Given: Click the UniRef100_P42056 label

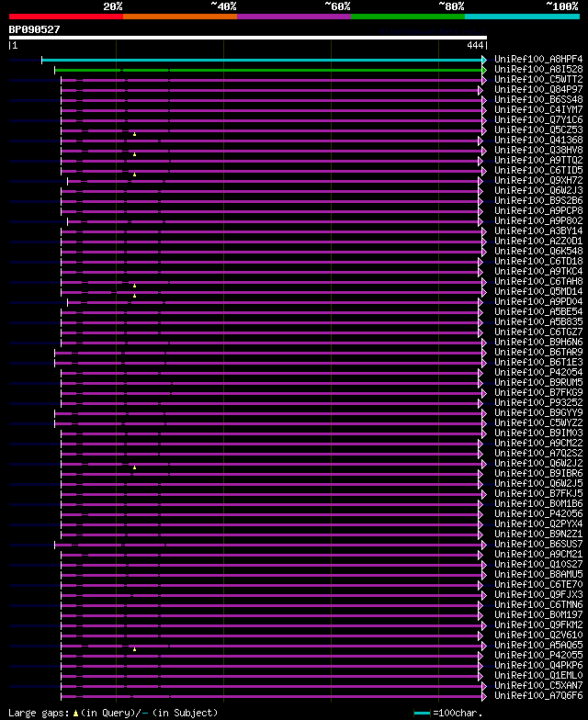Looking at the screenshot, I should (x=538, y=514).
